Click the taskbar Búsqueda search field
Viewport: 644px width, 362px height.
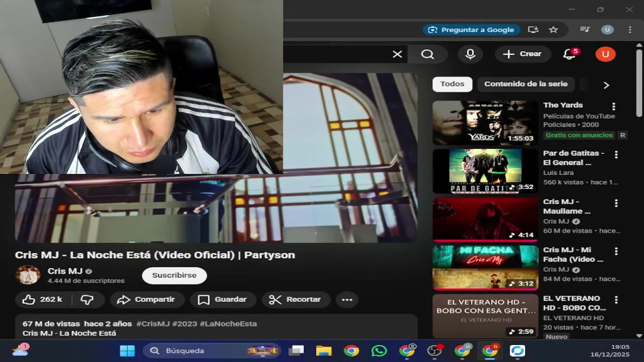pyautogui.click(x=212, y=351)
